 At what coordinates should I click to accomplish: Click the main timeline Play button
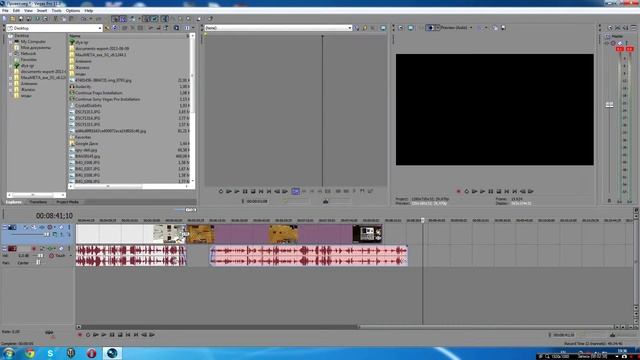(x=104, y=335)
